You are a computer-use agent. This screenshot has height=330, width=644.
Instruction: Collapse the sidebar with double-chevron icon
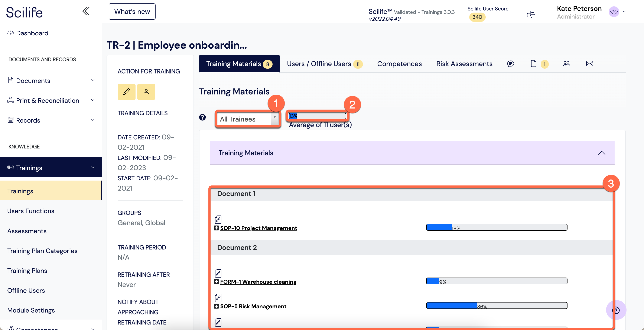(86, 11)
